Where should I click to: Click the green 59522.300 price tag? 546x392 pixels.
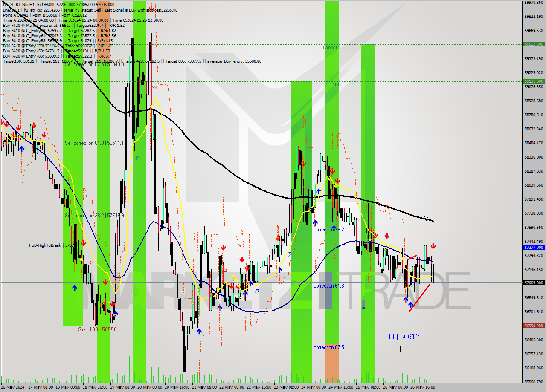534,44
